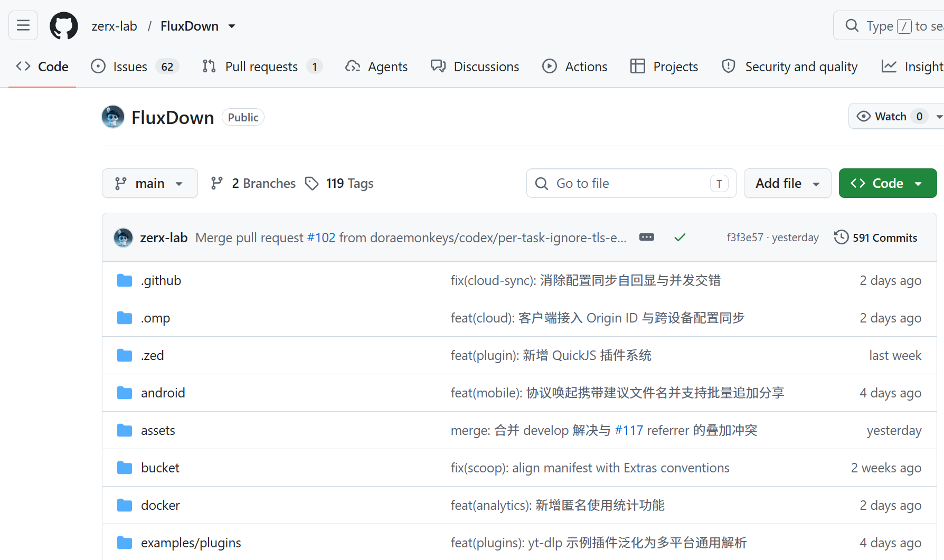Screen dimensions: 944x560
Task: Click the Public visibility badge
Action: [243, 117]
